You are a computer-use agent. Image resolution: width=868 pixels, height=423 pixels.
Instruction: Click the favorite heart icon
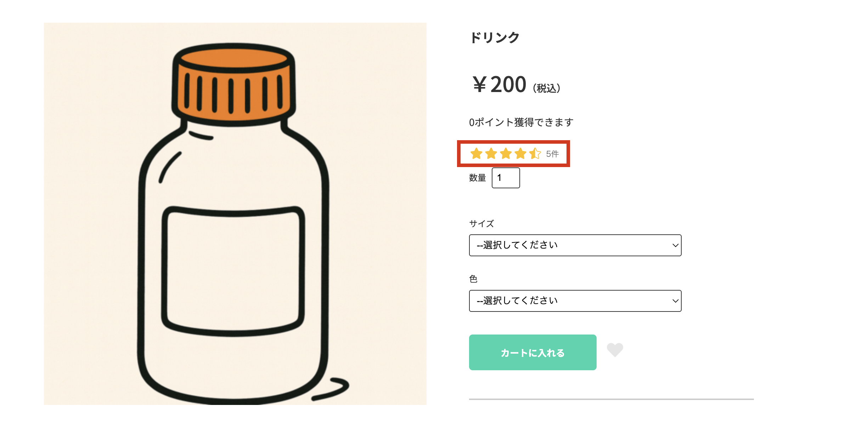tap(615, 350)
